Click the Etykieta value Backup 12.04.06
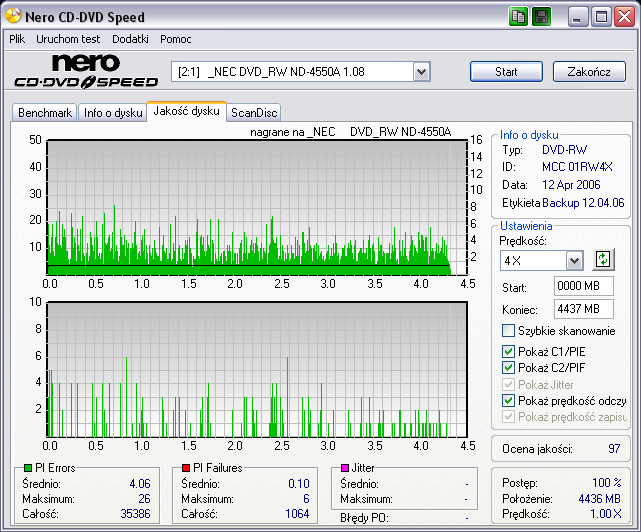 [583, 203]
